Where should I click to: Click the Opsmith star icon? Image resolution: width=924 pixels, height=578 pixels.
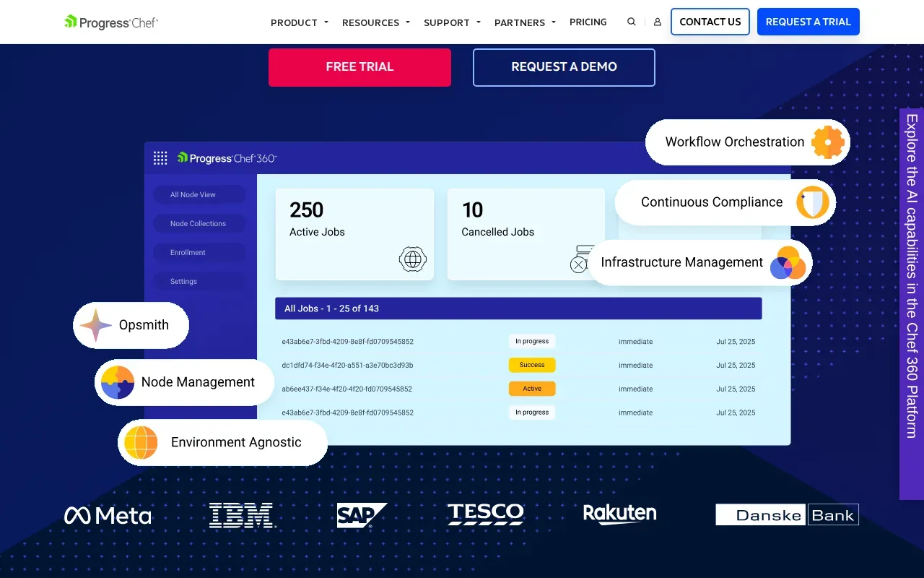(96, 325)
